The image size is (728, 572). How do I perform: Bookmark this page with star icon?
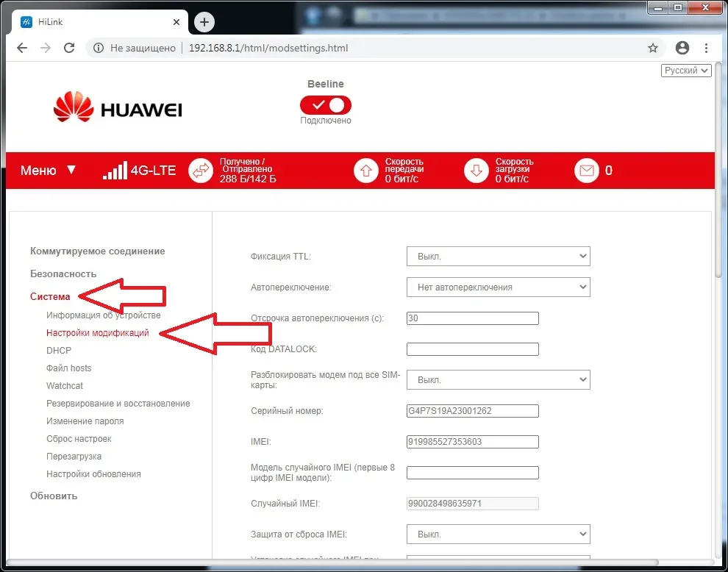tap(652, 48)
